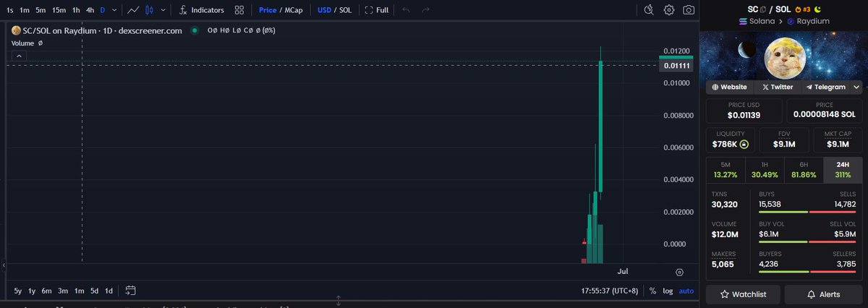
Task: Select the 1m chart interval in top toolbar
Action: pyautogui.click(x=25, y=10)
